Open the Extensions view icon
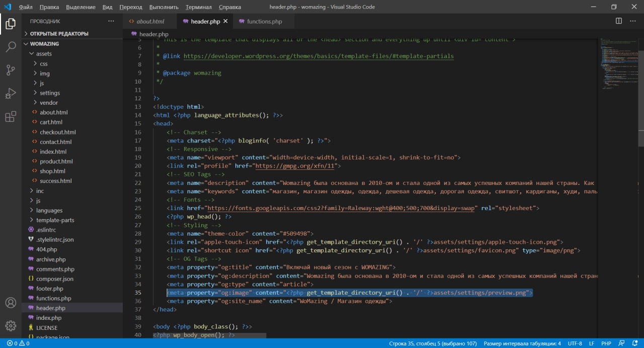 click(x=11, y=117)
